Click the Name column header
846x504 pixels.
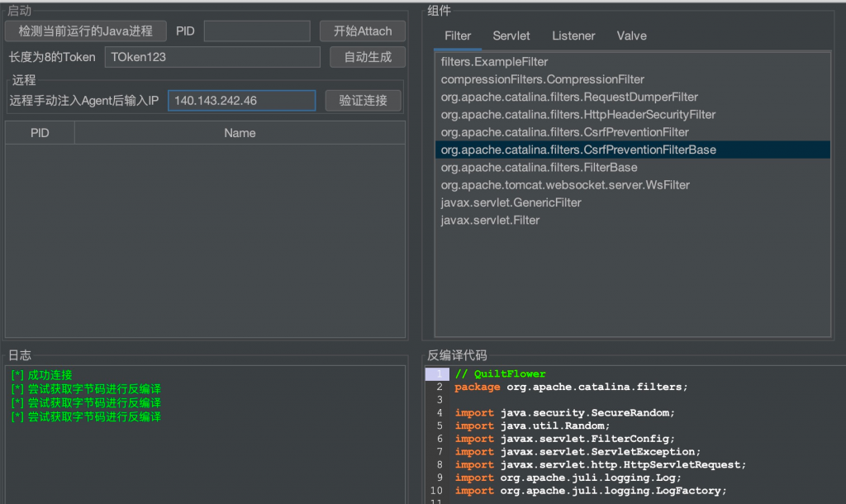coord(240,133)
